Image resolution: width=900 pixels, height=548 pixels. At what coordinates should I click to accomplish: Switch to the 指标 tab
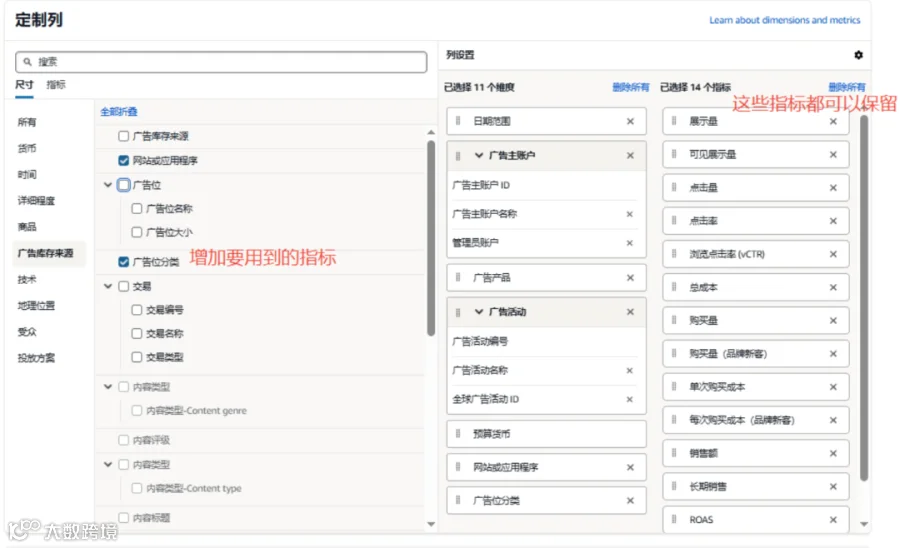(x=56, y=85)
